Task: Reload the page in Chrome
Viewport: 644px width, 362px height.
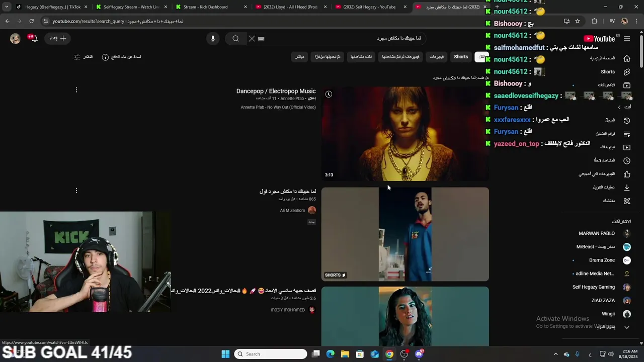Action: coord(31,21)
